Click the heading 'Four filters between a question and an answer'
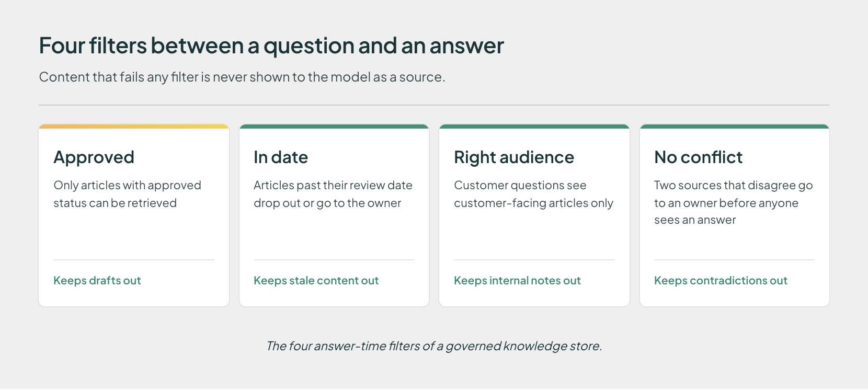Viewport: 868px width, 390px height. pyautogui.click(x=271, y=46)
